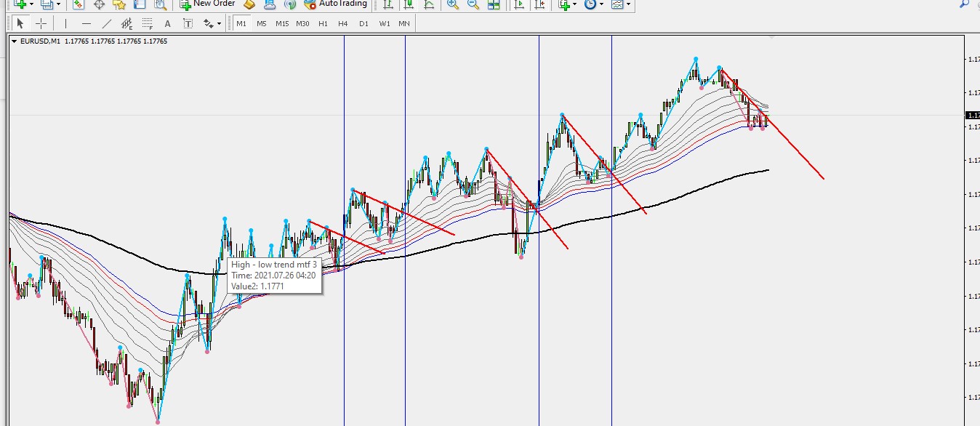This screenshot has width=980, height=426.
Task: Switch to the M1 timeframe
Action: (x=241, y=23)
